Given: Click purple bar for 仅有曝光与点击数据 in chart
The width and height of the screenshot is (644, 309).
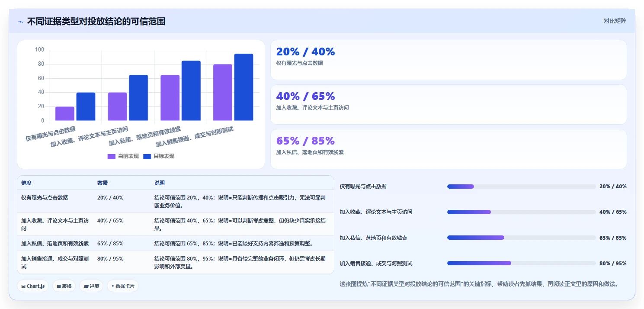Looking at the screenshot, I should point(65,113).
